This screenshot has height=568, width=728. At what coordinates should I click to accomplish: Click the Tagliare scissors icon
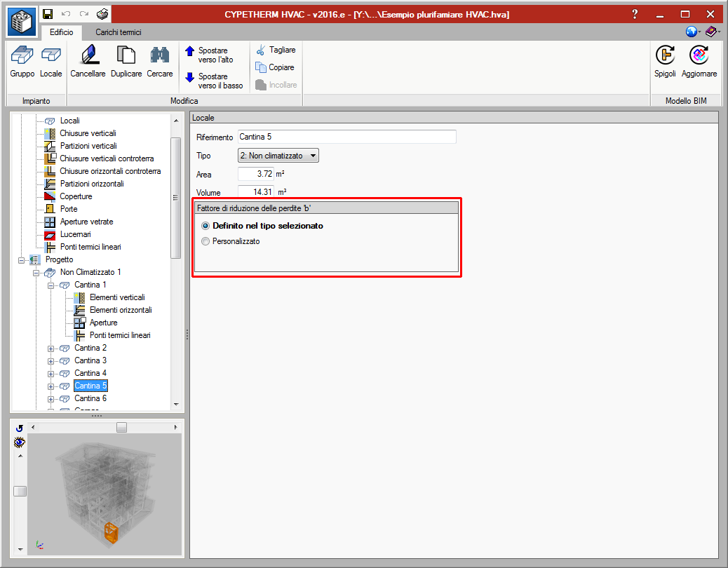pyautogui.click(x=260, y=50)
